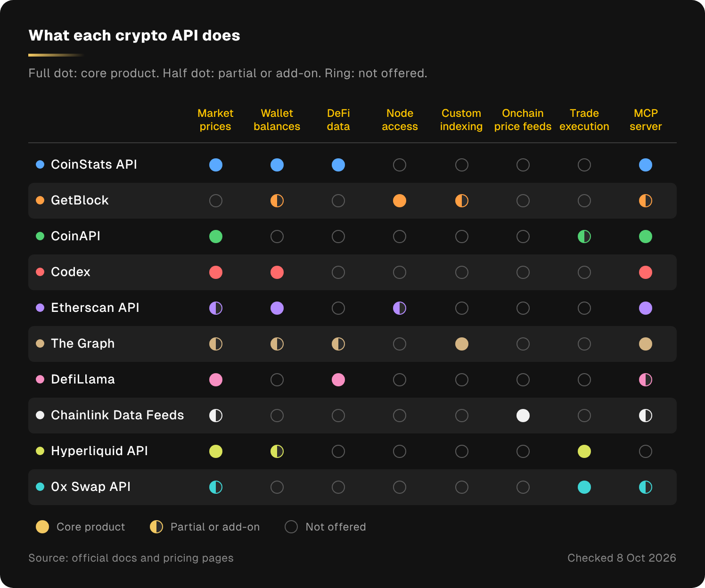
Task: Click the Trade execution column header
Action: [x=584, y=120]
